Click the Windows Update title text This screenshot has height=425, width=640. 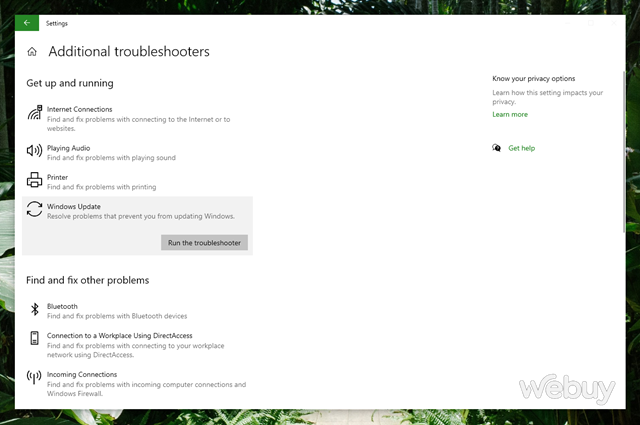[x=74, y=207]
